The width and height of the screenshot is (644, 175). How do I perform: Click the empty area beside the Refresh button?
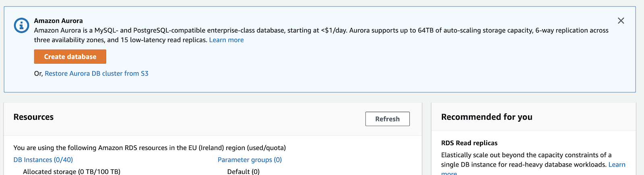209,119
